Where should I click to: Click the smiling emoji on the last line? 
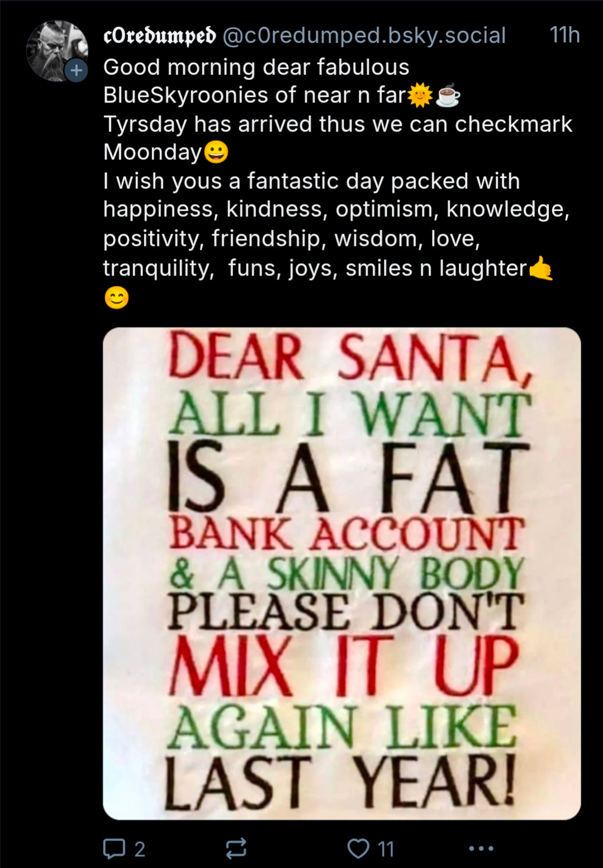(116, 297)
